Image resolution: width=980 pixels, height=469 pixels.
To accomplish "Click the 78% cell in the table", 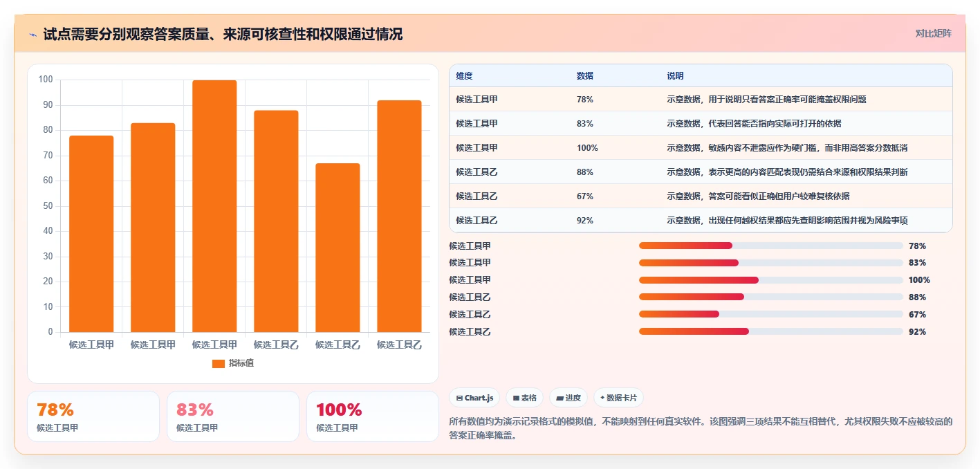I will (585, 100).
